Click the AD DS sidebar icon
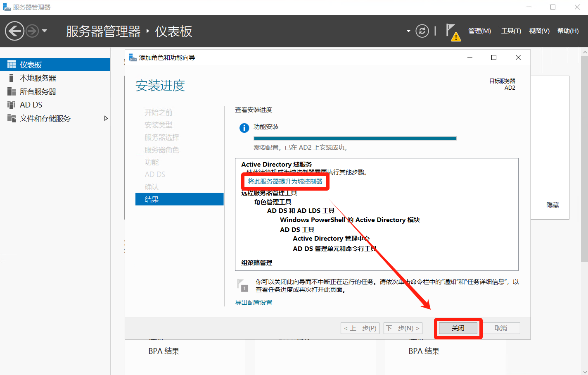 coord(12,105)
